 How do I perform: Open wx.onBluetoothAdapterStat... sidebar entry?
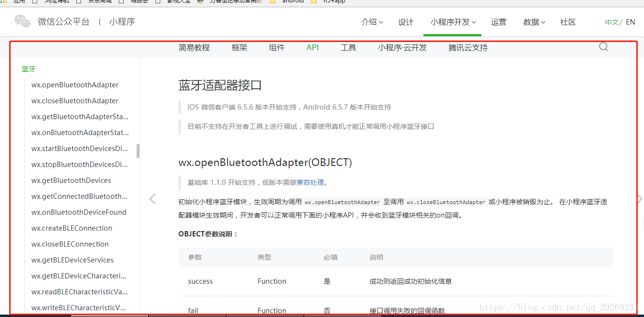coord(80,133)
